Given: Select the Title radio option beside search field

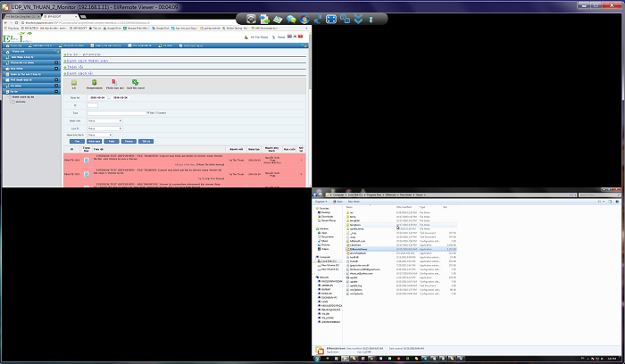Looking at the screenshot, I should pyautogui.click(x=148, y=112).
